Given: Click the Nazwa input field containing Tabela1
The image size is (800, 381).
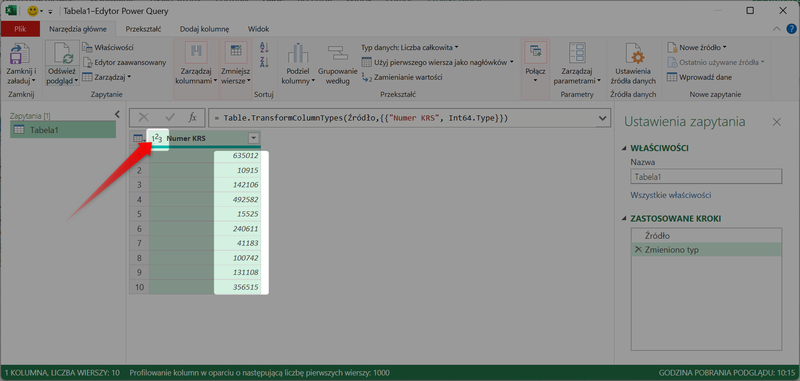Looking at the screenshot, I should click(706, 176).
